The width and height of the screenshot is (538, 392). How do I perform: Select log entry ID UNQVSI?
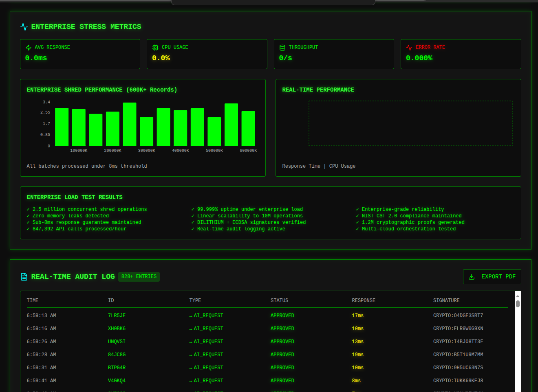117,342
